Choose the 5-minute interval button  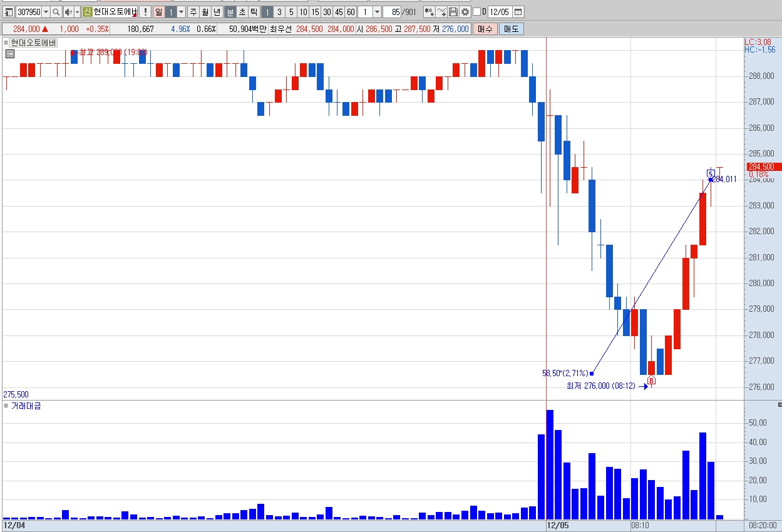(291, 12)
